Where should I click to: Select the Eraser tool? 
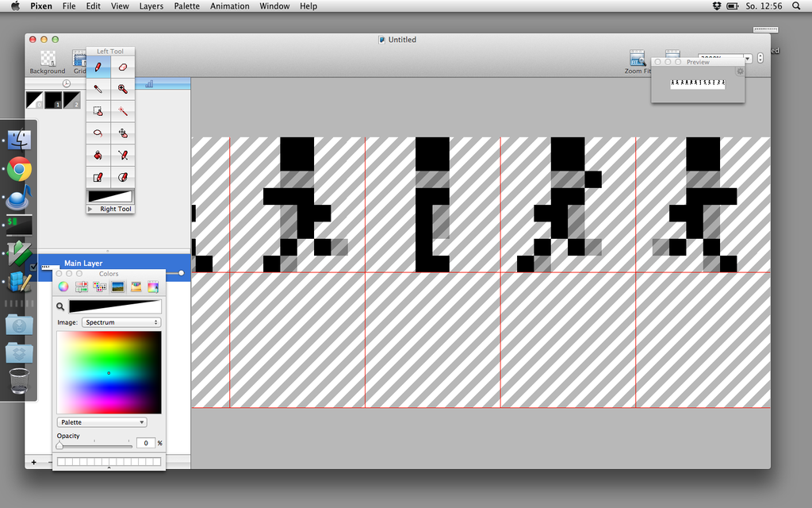point(123,67)
